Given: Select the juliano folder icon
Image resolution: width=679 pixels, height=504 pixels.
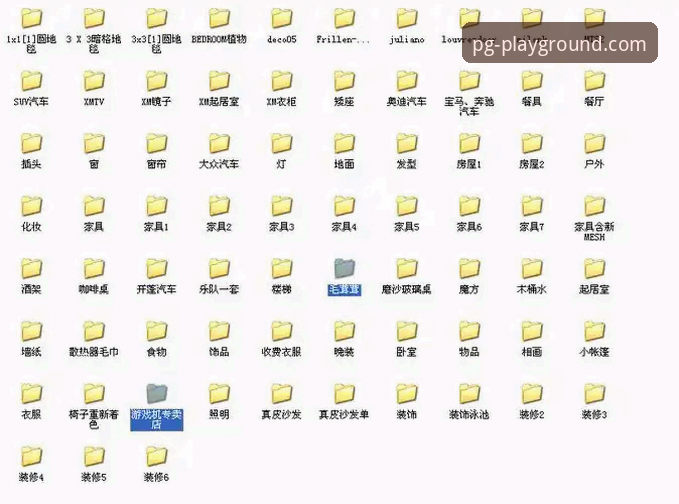Looking at the screenshot, I should tap(407, 19).
